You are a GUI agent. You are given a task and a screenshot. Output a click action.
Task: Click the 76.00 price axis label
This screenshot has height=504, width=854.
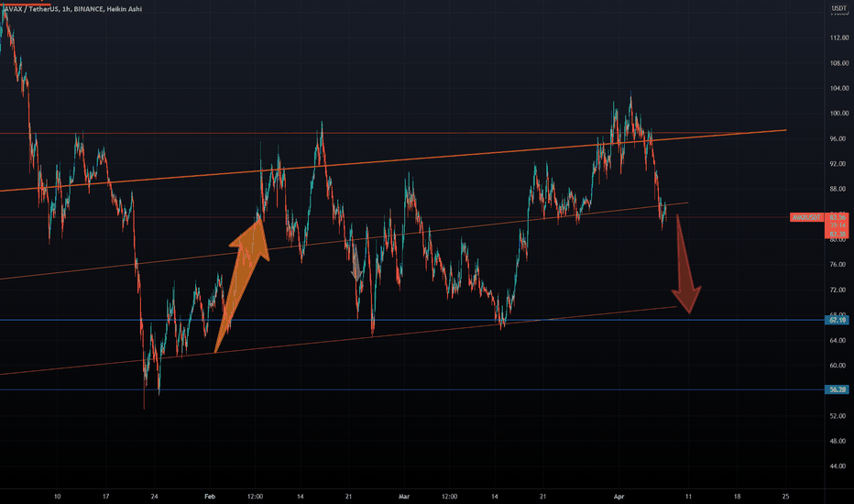point(838,265)
